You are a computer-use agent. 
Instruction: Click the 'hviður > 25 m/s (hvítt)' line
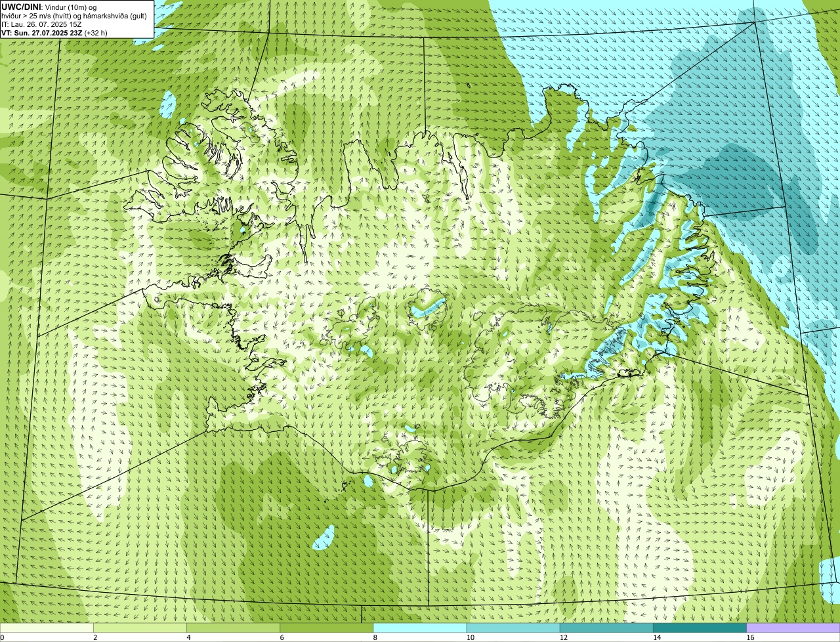tap(75, 15)
